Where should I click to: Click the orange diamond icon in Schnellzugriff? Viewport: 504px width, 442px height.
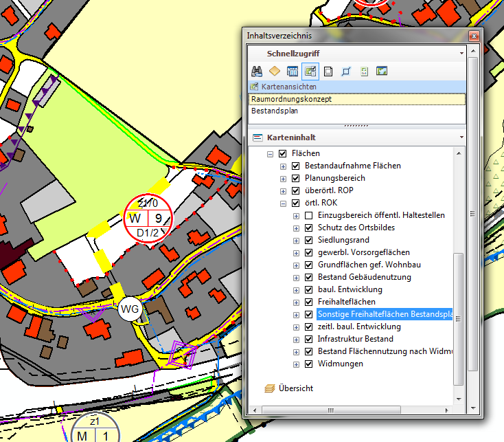[274, 71]
